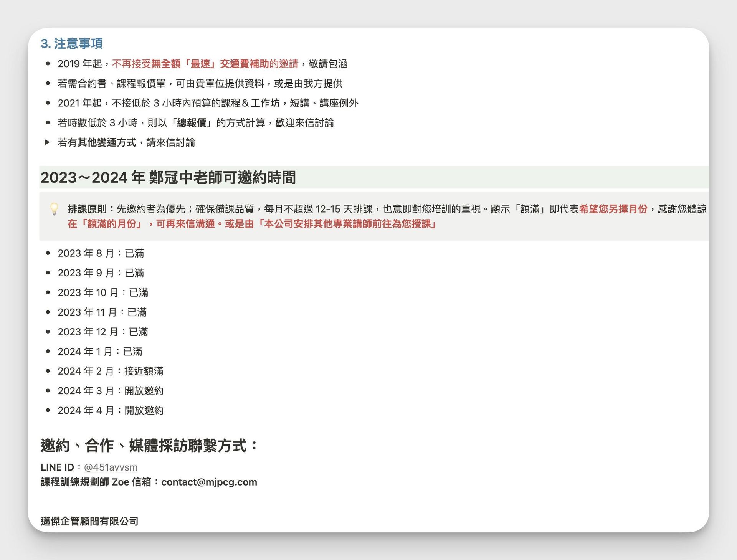Click the 邁傑企管顧問有限公司 company name
737x560 pixels.
coord(89,521)
